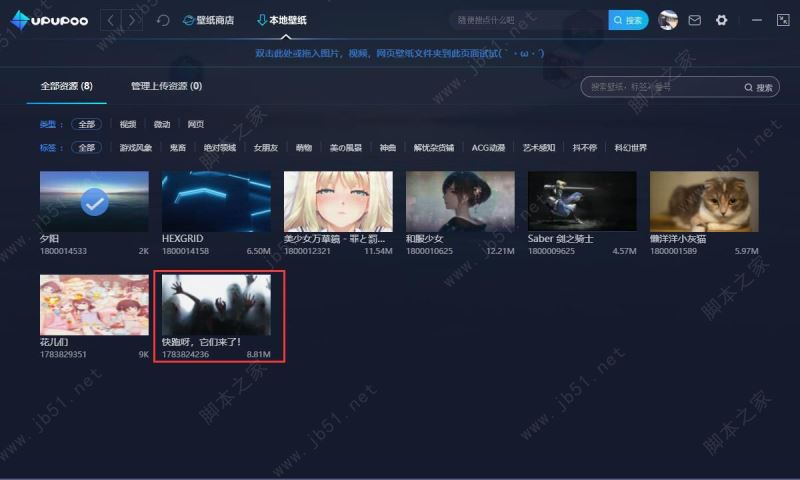This screenshot has width=800, height=480.
Task: Select tag 神曲
Action: (x=388, y=147)
